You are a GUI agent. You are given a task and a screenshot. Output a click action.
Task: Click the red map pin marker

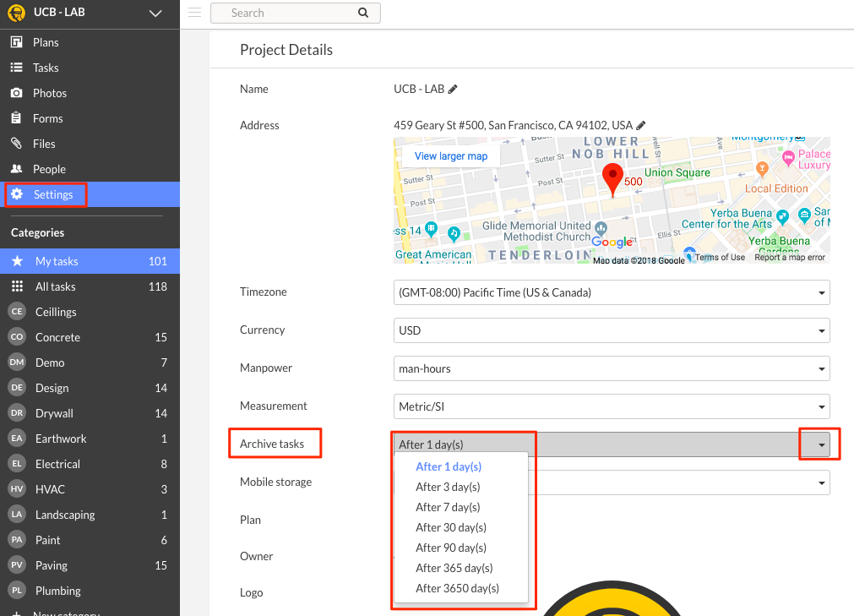point(612,180)
